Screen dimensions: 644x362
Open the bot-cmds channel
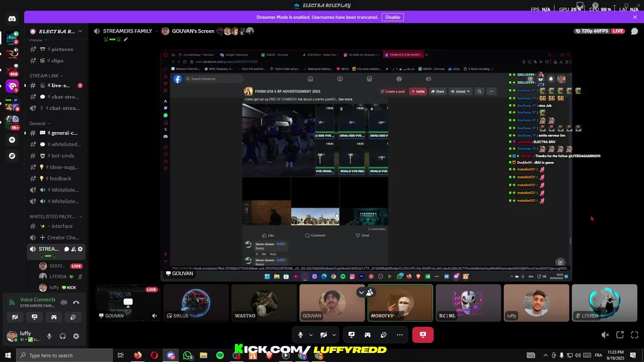point(56,156)
